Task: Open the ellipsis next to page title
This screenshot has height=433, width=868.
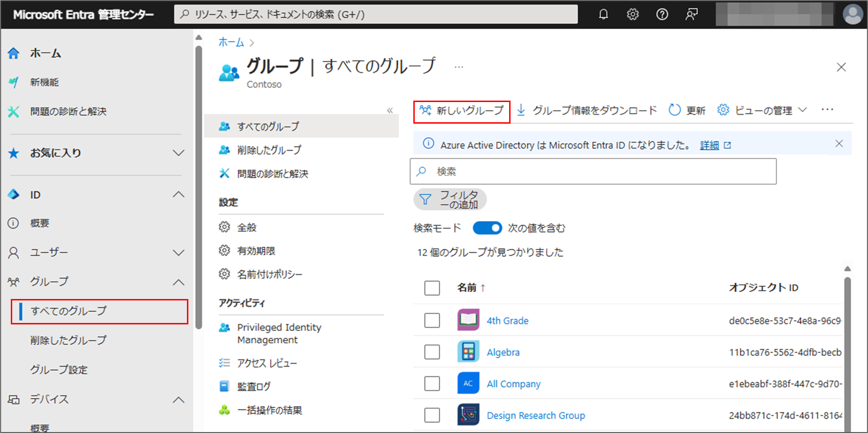Action: pos(459,67)
